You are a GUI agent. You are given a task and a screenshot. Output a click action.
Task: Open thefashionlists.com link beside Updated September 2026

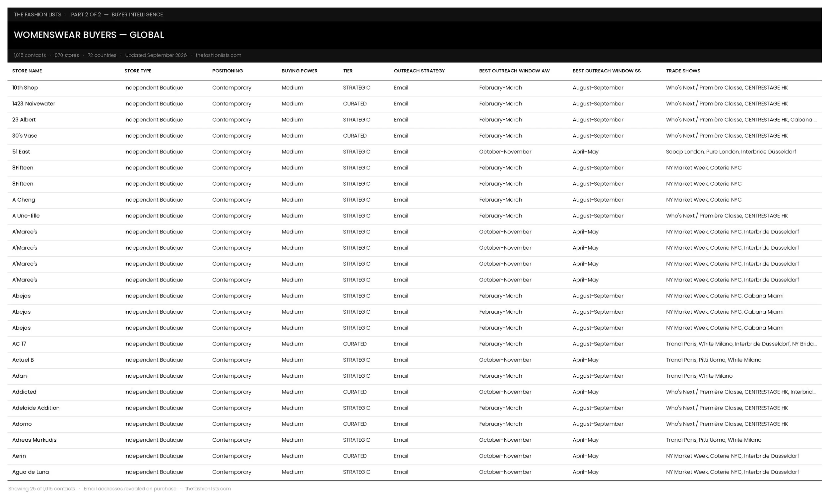click(218, 55)
